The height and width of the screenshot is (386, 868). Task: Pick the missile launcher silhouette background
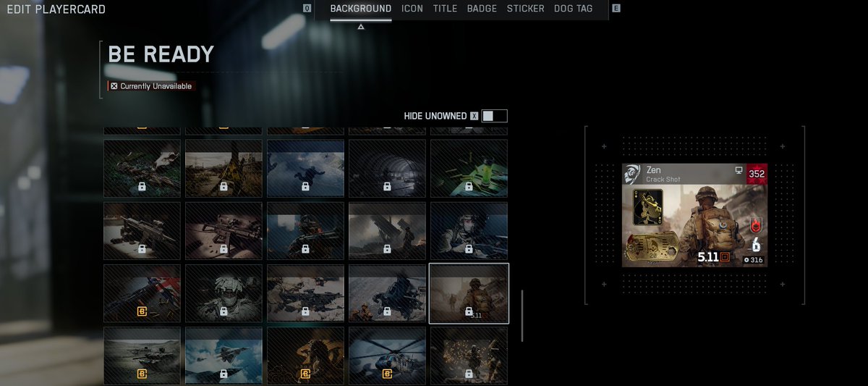tap(387, 231)
